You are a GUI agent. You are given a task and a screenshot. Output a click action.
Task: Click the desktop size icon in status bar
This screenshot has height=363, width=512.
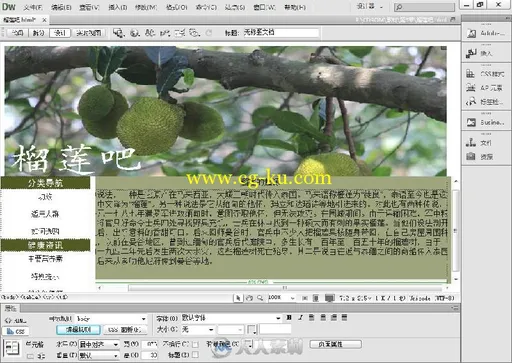coord(329,298)
